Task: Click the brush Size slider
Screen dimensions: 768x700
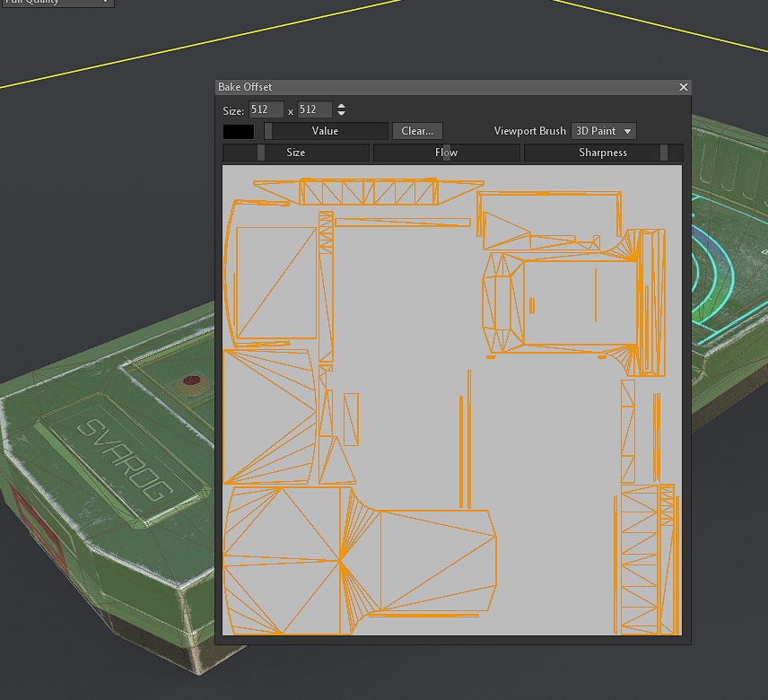Action: (x=296, y=153)
